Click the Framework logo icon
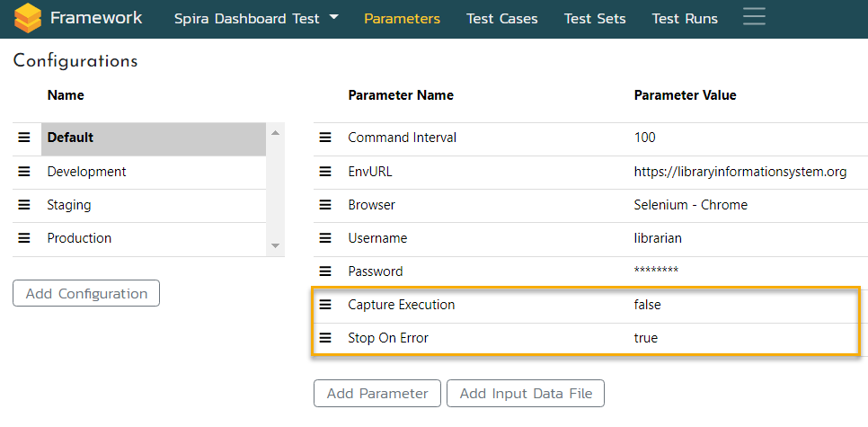 pos(28,18)
